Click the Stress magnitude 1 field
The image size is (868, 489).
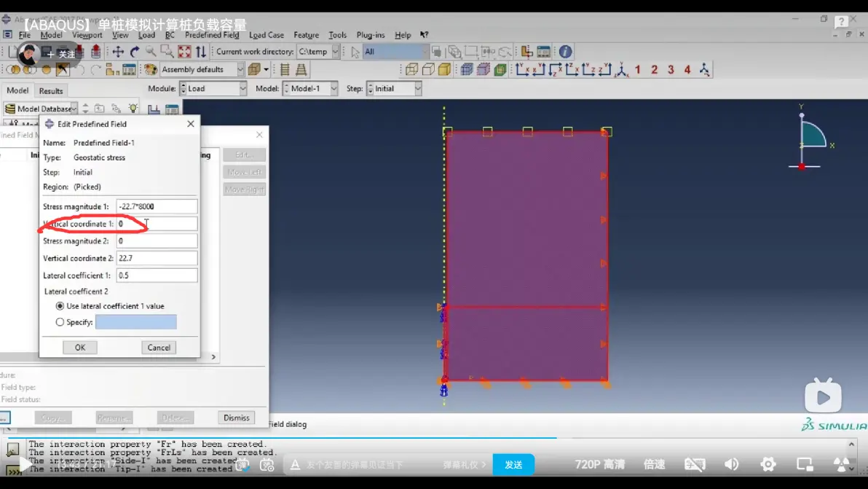click(157, 206)
